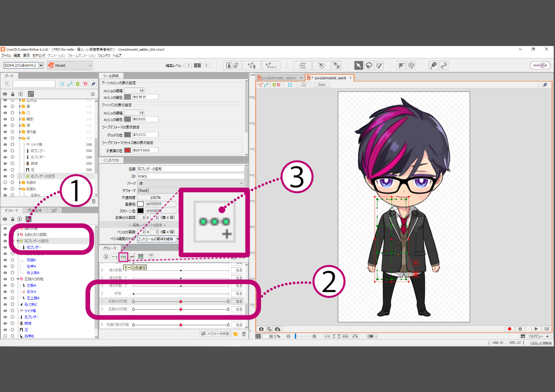Screen dimensions: 555x392
Task: Click the play button below canvas
Action: pos(536,329)
